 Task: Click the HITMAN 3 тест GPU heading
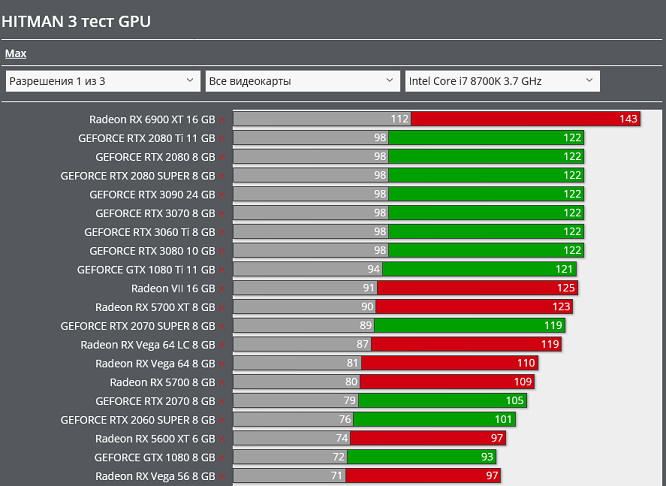(x=76, y=21)
